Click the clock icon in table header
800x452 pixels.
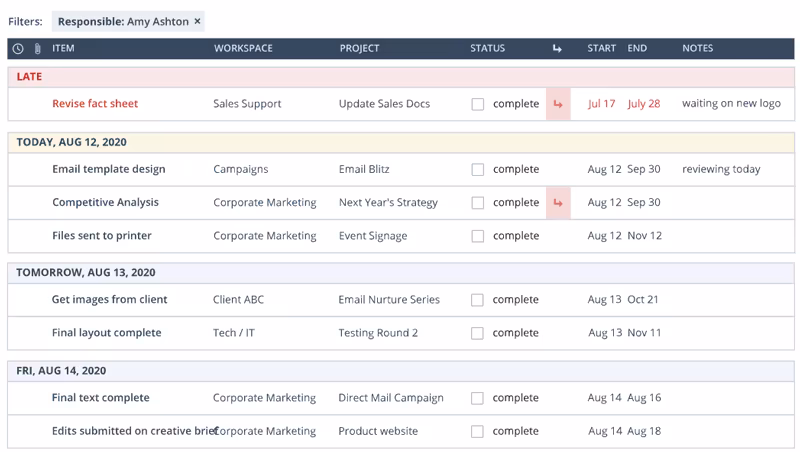(x=18, y=48)
